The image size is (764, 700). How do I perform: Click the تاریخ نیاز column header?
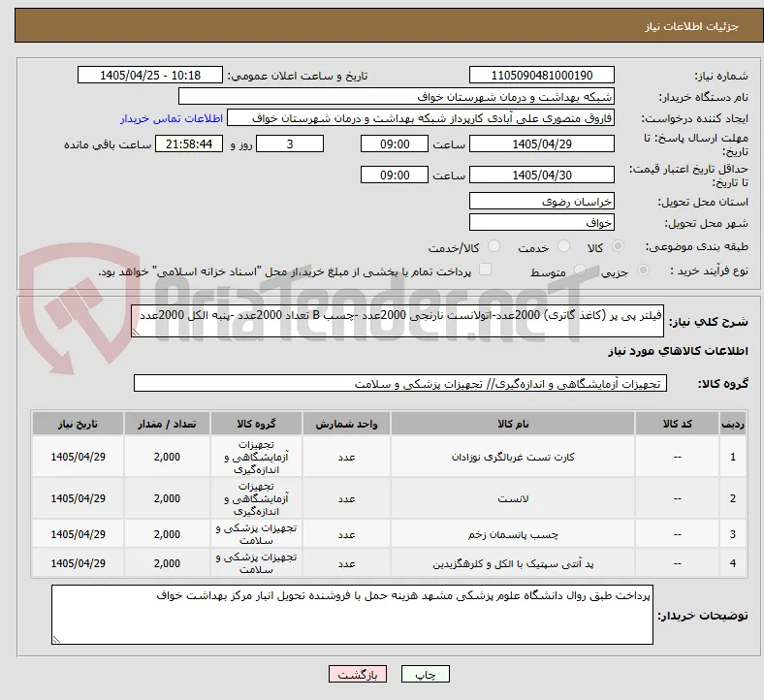[x=78, y=424]
